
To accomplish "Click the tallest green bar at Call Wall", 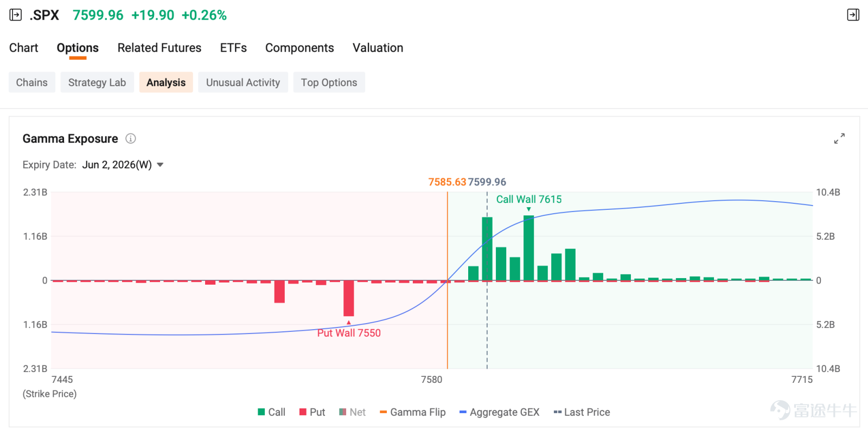I will (529, 248).
